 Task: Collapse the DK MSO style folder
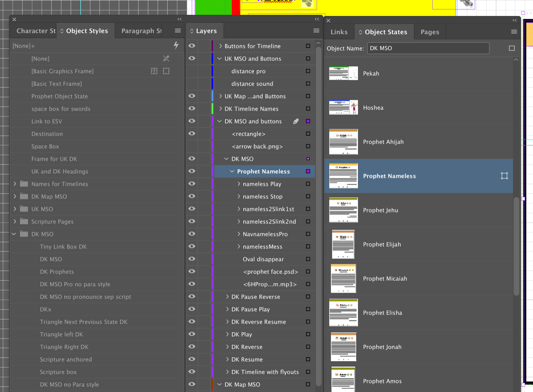click(14, 234)
